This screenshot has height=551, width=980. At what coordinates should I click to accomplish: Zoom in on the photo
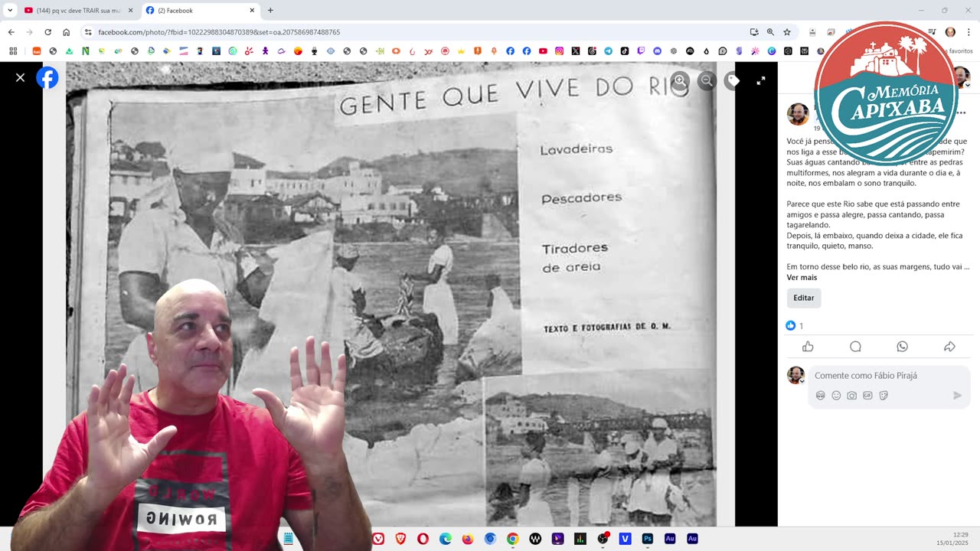(x=679, y=80)
